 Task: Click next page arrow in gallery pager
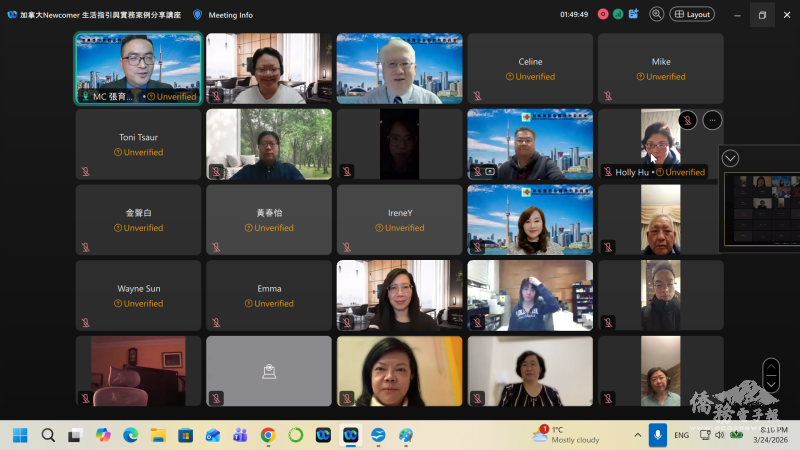[x=770, y=384]
